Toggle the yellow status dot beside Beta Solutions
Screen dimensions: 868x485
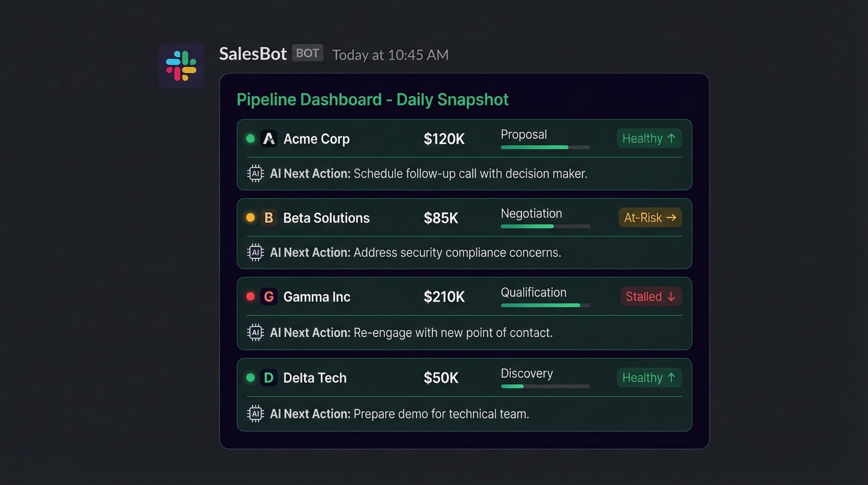(250, 218)
